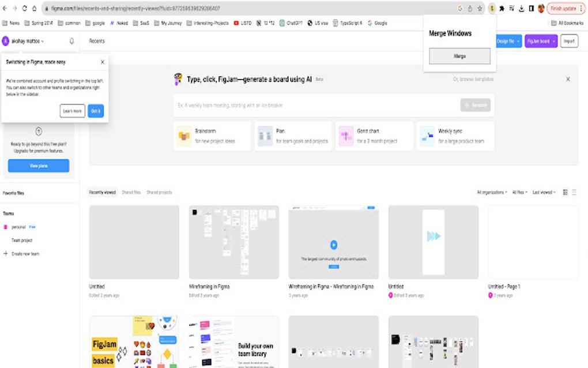
Task: Open the Team project item in sidebar
Action: click(22, 240)
